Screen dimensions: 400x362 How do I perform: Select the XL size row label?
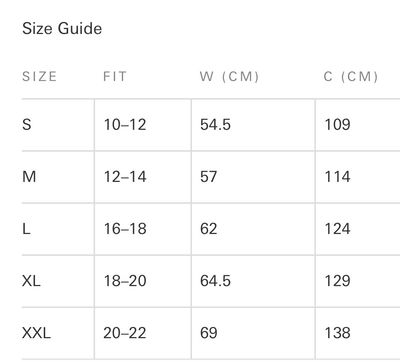(31, 281)
